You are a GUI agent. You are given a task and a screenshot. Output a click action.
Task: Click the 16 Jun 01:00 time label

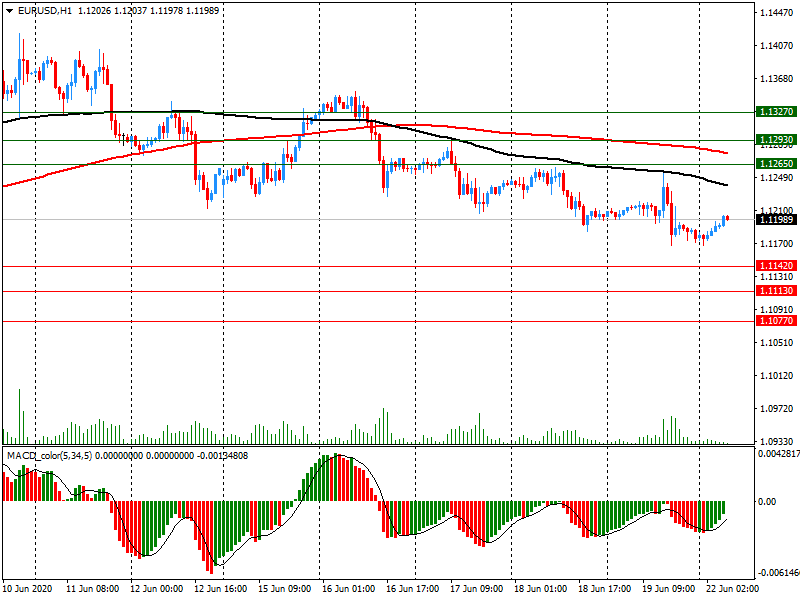click(x=349, y=590)
